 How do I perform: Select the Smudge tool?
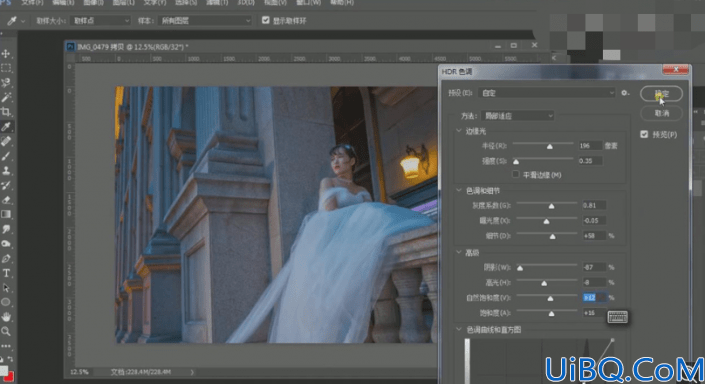click(x=6, y=229)
